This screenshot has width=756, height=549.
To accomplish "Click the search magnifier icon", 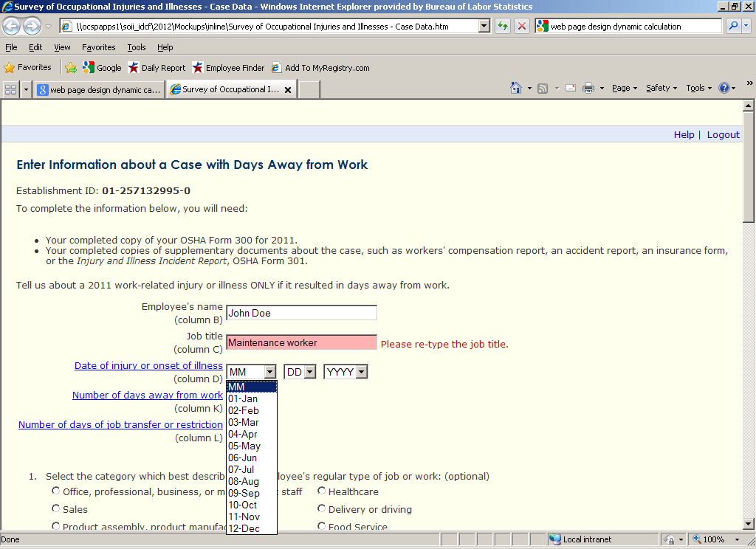I will [x=733, y=26].
